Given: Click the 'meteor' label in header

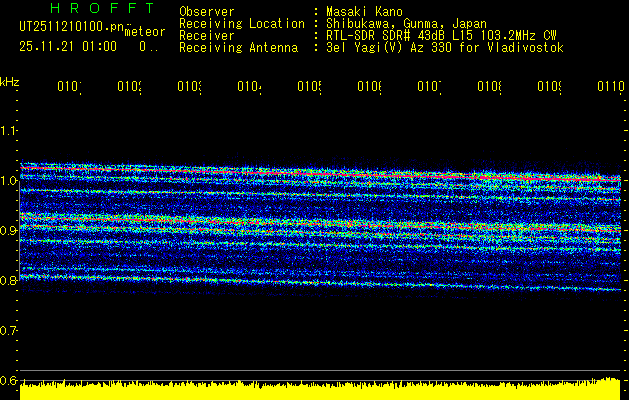Looking at the screenshot, I should click(144, 33).
